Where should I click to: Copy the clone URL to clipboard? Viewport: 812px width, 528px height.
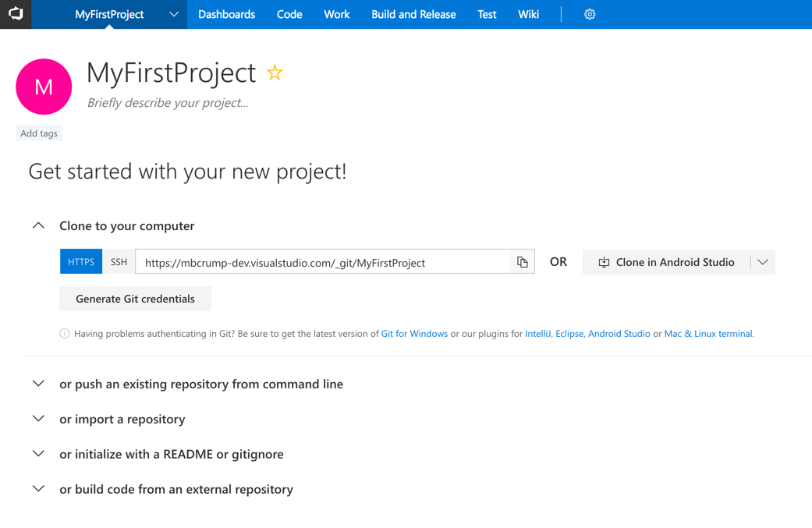(x=523, y=262)
